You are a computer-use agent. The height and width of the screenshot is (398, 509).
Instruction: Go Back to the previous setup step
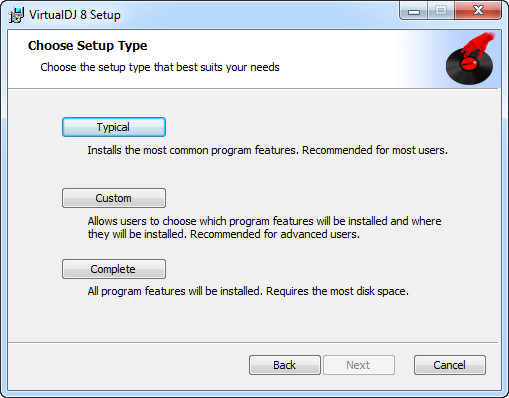[285, 365]
